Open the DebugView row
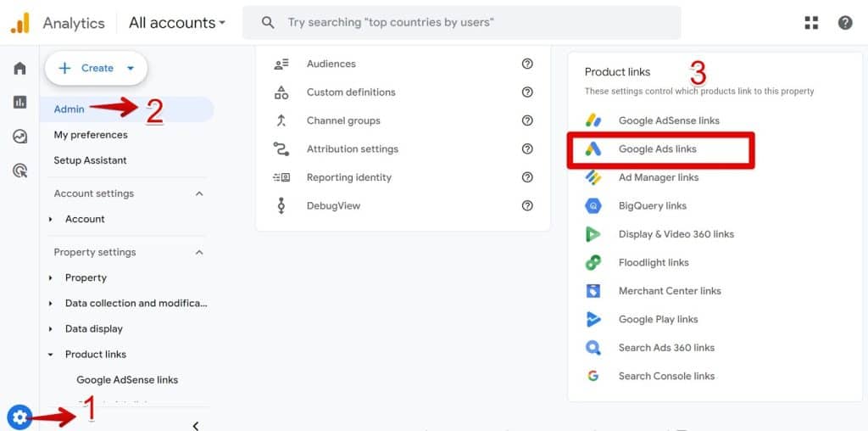This screenshot has width=868, height=431. (x=403, y=205)
